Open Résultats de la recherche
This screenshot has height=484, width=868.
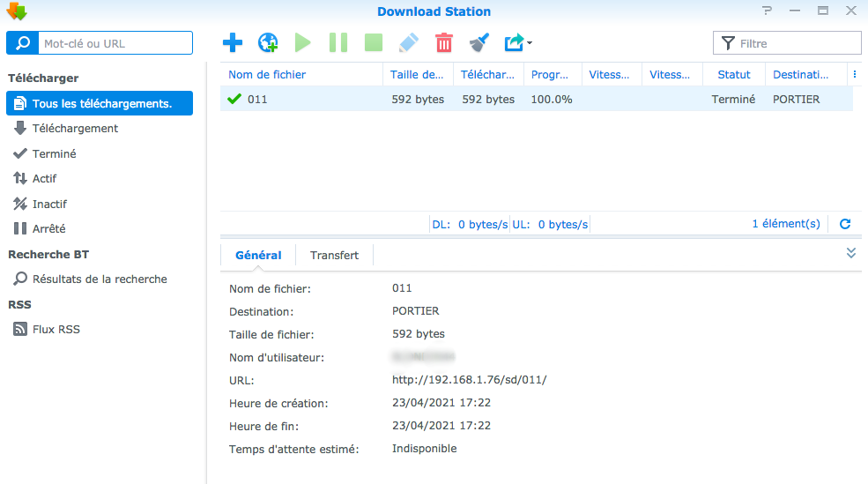[99, 279]
